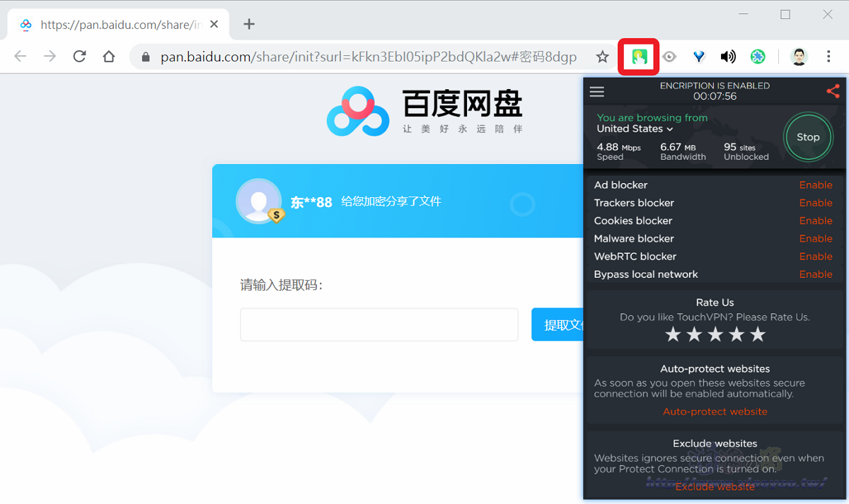This screenshot has height=504, width=849.
Task: Enable the Trackers blocker
Action: click(x=816, y=203)
